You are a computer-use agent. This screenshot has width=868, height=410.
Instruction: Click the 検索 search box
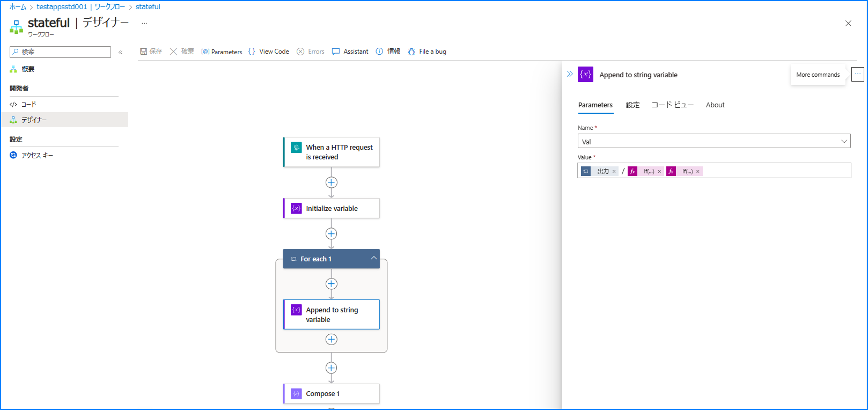click(x=60, y=52)
